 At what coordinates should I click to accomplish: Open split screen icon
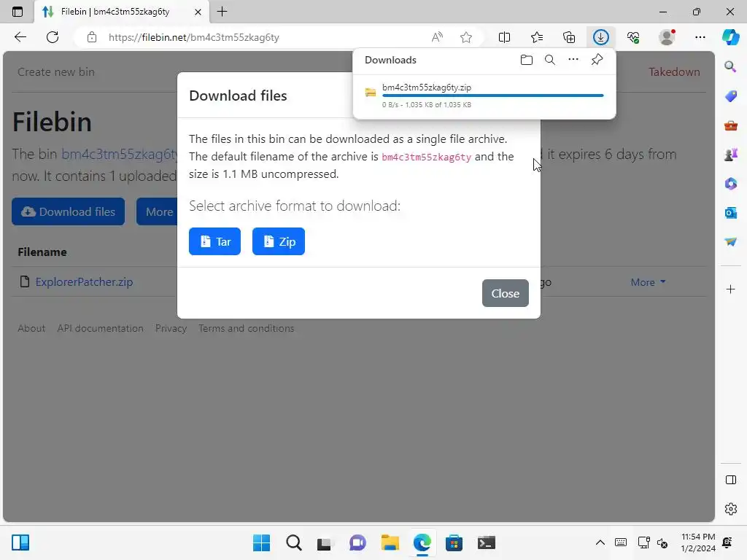click(504, 37)
